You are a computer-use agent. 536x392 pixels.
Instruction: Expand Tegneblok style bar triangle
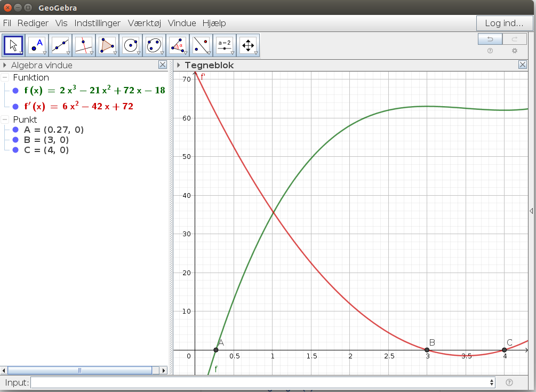tap(179, 65)
